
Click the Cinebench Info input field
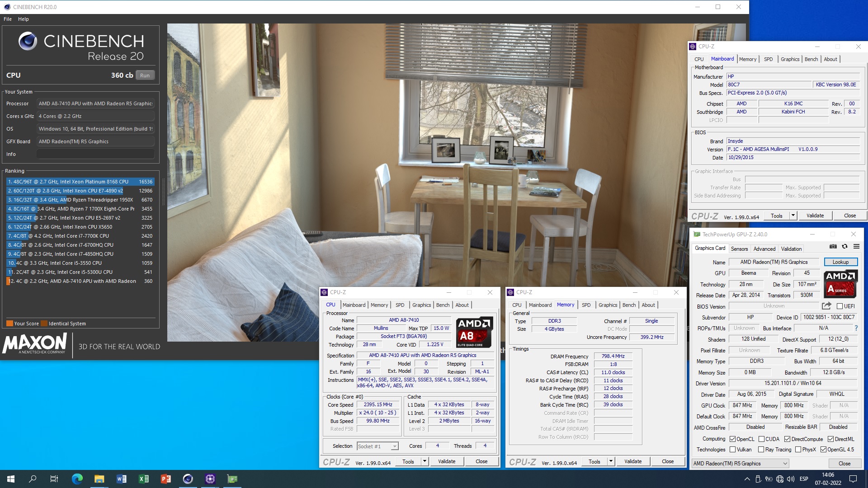tap(95, 154)
